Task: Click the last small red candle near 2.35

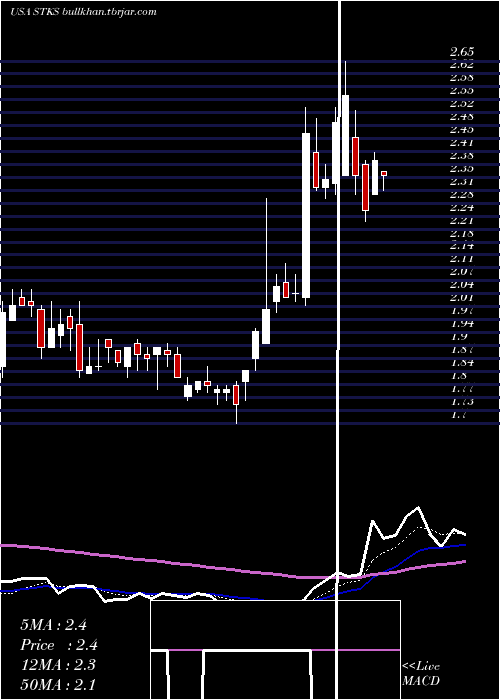Action: [x=384, y=174]
